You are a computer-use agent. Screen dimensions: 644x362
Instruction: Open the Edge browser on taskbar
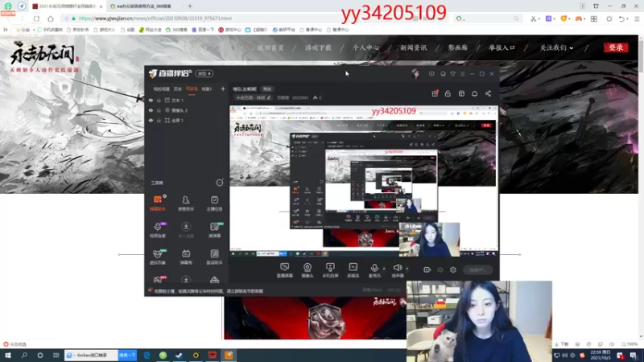click(147, 355)
